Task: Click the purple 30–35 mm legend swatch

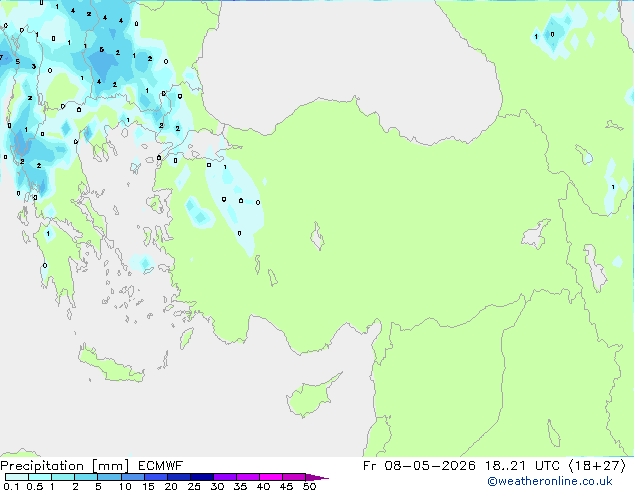Action: [x=225, y=477]
